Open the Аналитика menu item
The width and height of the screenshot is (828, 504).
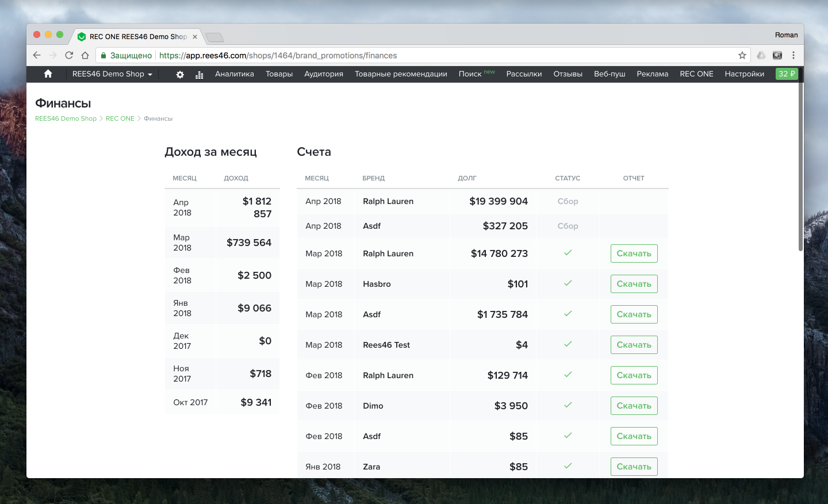coord(234,74)
